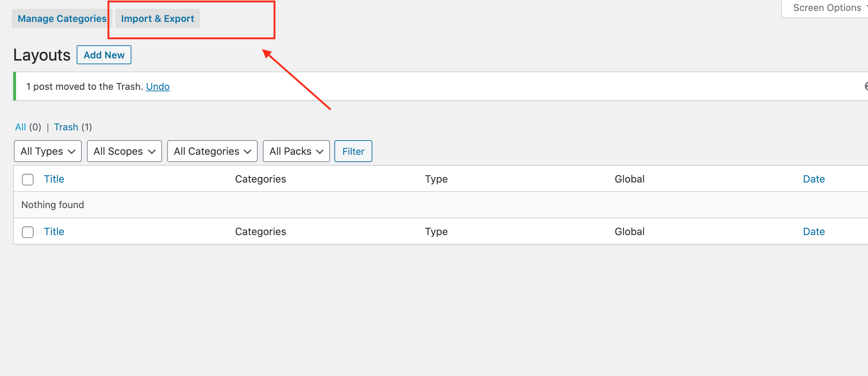Open the All Types dropdown
Image resolution: width=868 pixels, height=376 pixels.
48,151
